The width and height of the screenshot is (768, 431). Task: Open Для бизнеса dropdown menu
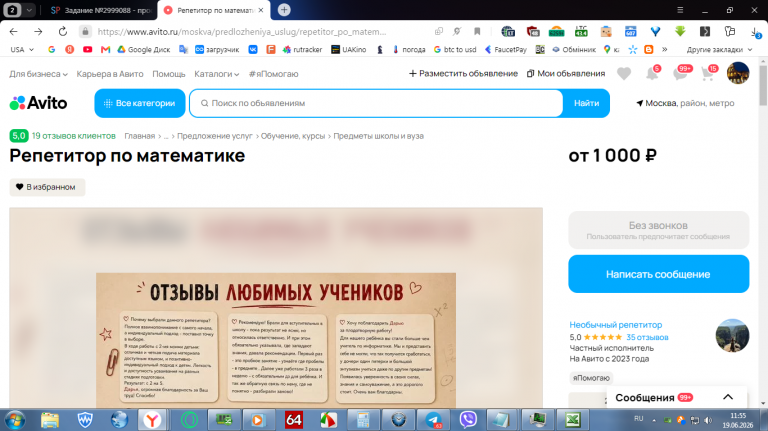tap(38, 74)
